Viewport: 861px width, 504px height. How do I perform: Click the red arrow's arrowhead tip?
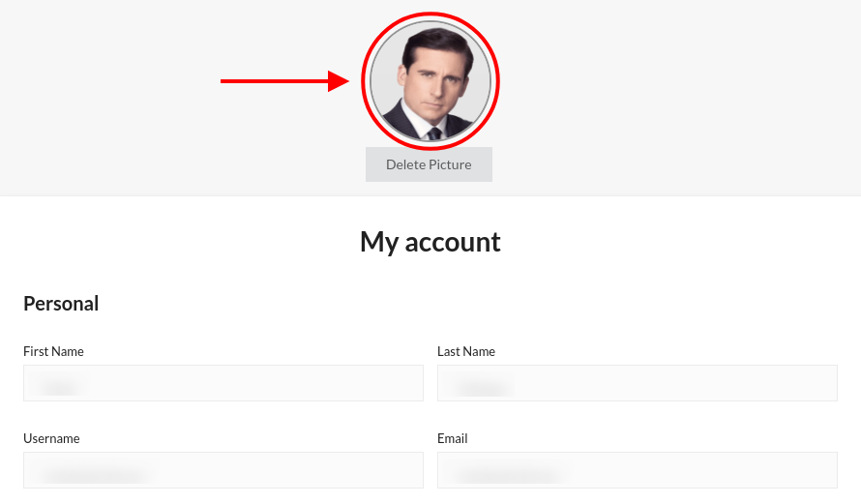point(344,81)
